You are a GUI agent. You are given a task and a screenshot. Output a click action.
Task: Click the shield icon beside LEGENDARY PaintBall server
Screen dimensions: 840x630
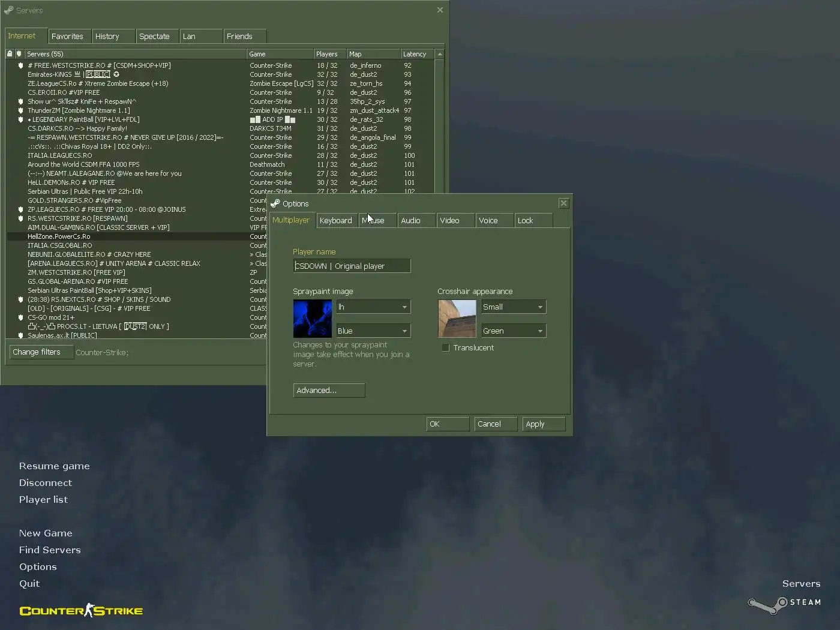tap(20, 119)
